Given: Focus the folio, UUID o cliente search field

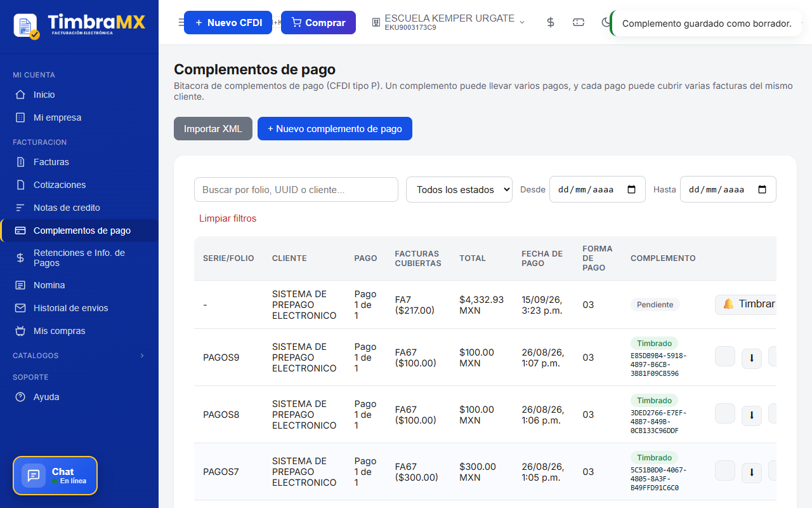Looking at the screenshot, I should 296,189.
